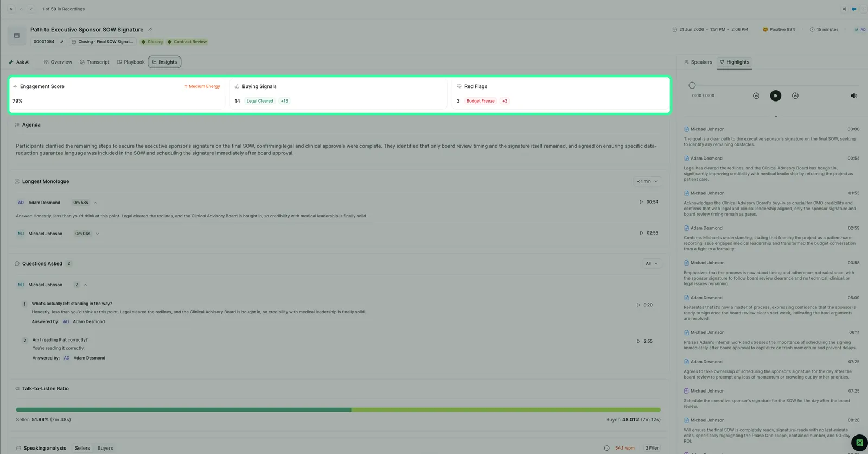
Task: Collapse Michael Johnson's questions list
Action: click(85, 285)
